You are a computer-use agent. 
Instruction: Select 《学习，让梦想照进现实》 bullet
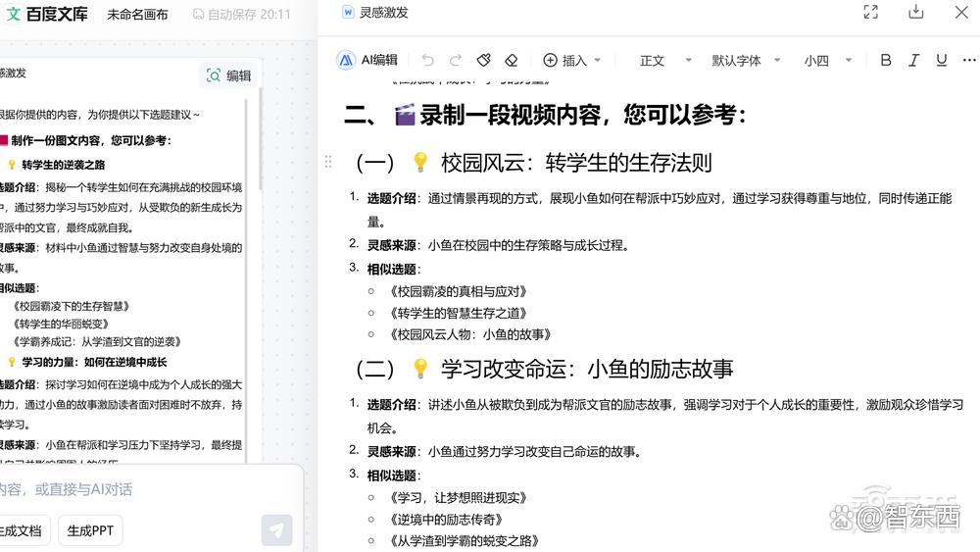click(x=458, y=498)
